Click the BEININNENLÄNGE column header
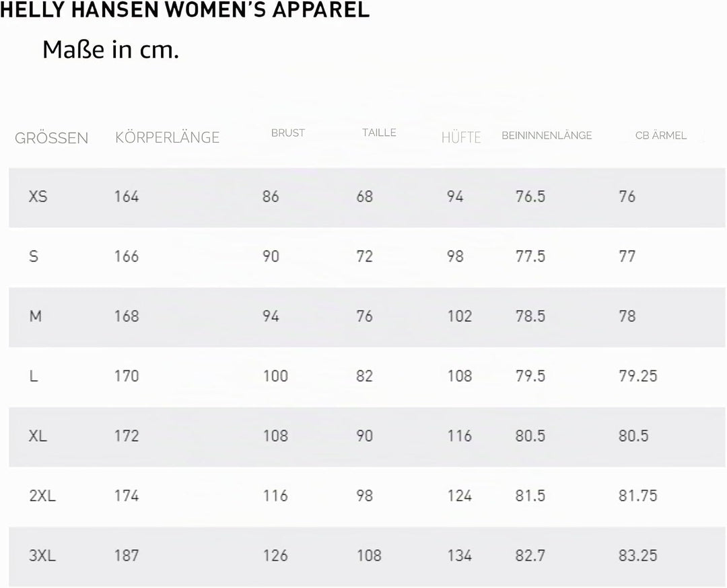Viewport: 727px width, 588px height. pos(547,135)
